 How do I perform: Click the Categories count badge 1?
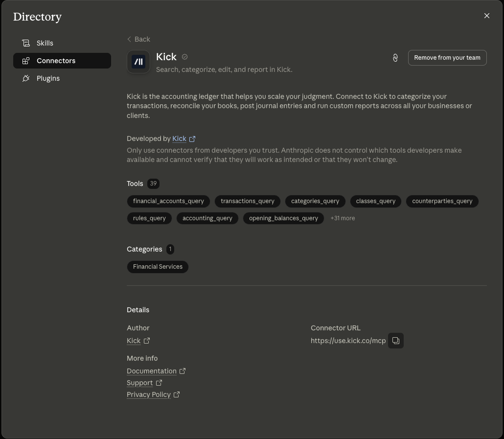click(x=170, y=249)
